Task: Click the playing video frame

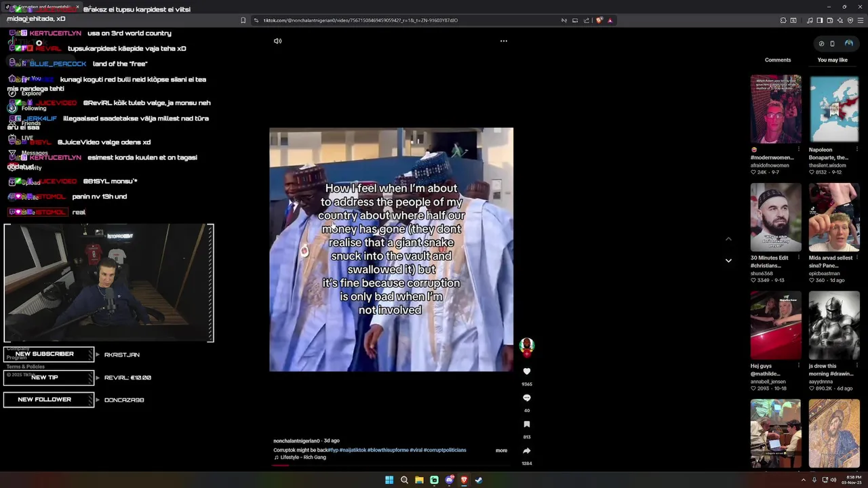Action: (x=391, y=249)
